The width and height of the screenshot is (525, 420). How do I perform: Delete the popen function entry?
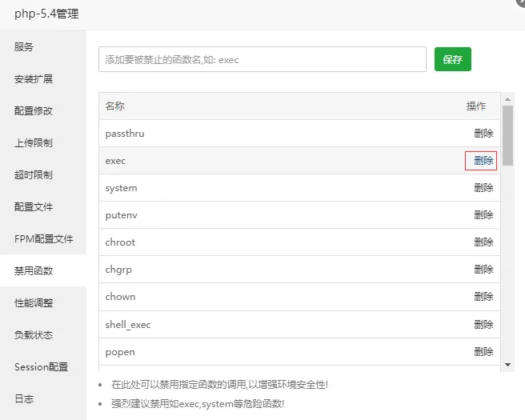tap(483, 352)
